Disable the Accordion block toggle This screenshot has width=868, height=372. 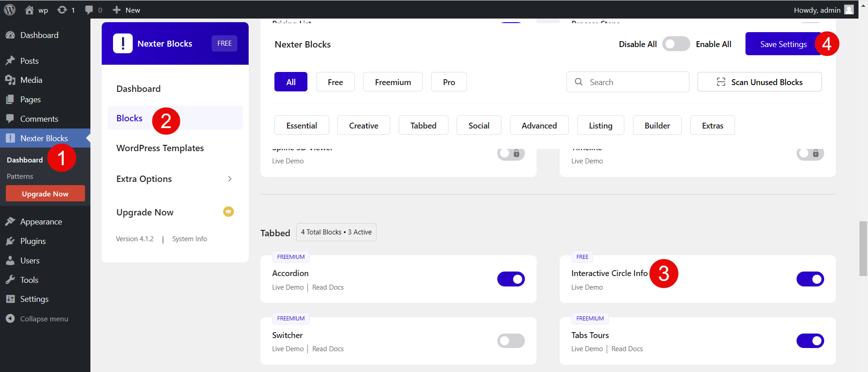point(511,279)
